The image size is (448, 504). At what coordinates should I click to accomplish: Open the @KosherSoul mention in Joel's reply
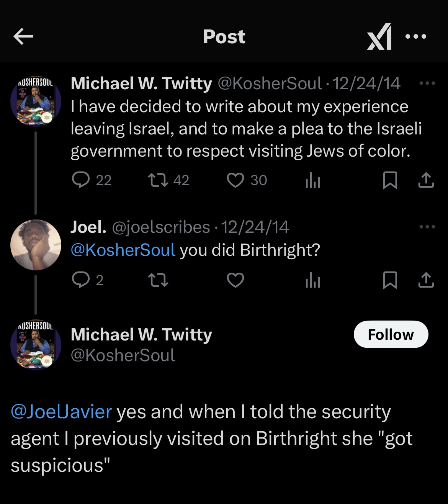123,250
